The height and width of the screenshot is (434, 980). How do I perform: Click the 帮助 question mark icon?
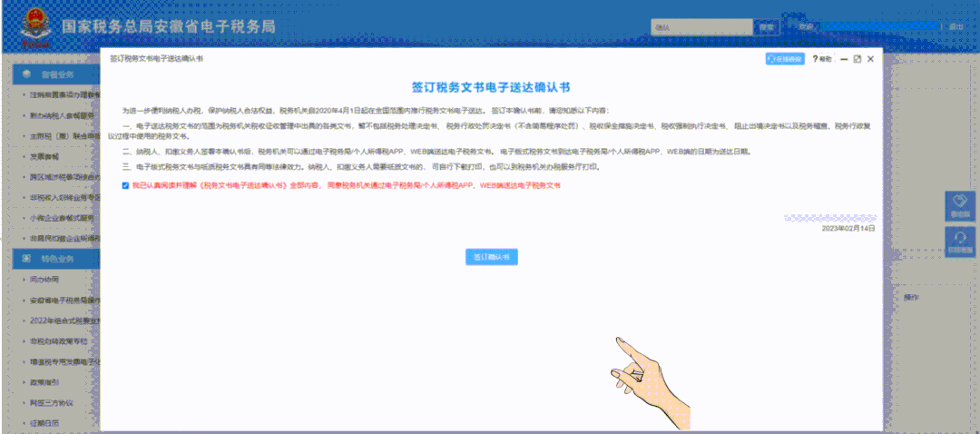click(816, 58)
